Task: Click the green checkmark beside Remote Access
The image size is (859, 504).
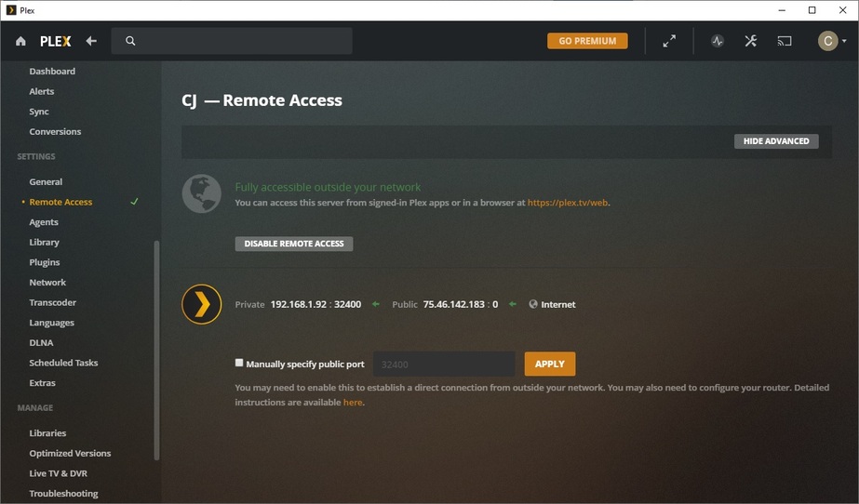Action: (x=134, y=202)
